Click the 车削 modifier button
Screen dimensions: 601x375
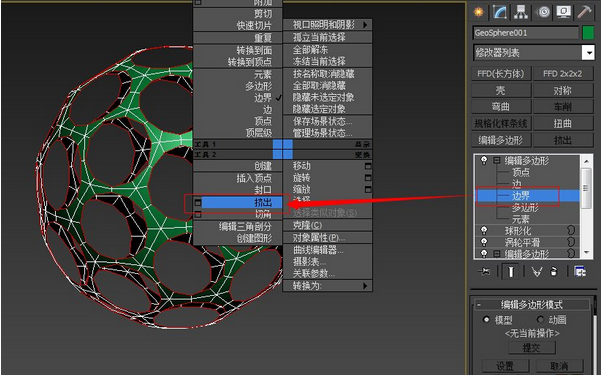coord(563,107)
